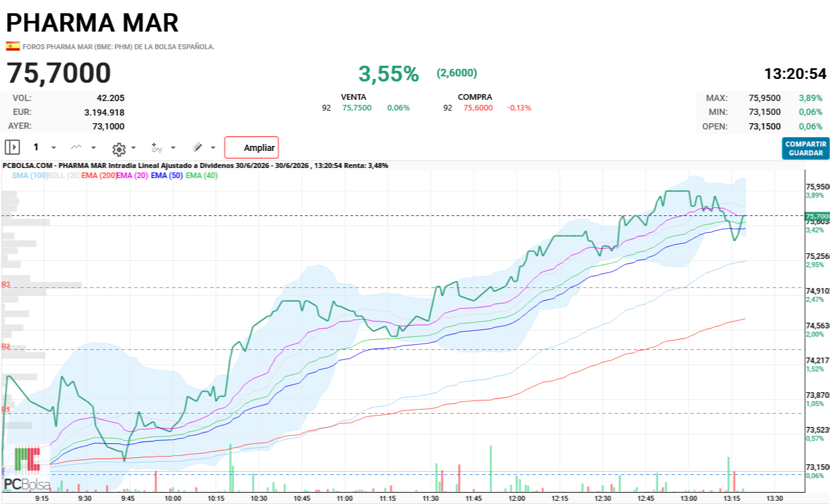Click the -0,13% COMPRA percentage
This screenshot has width=830, height=504.
(519, 108)
